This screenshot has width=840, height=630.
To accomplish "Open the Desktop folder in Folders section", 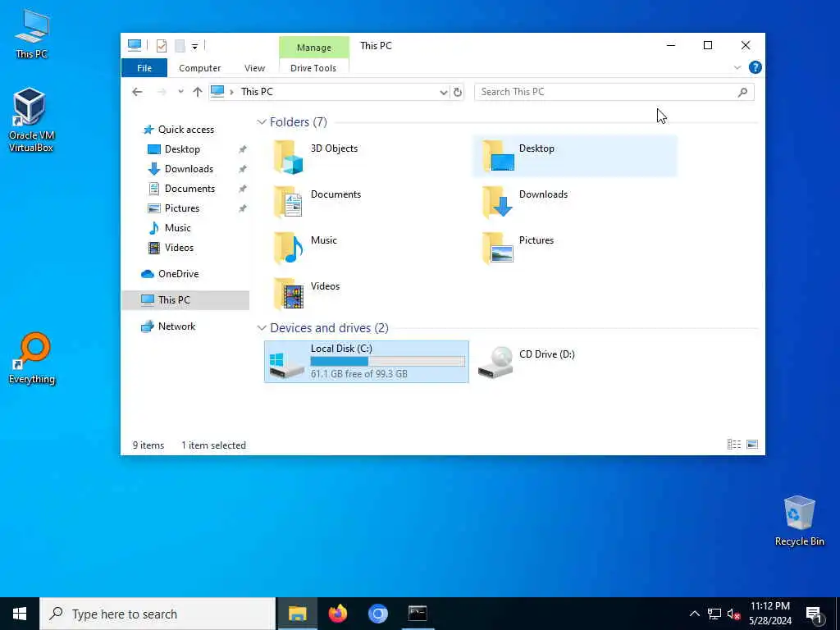I will [575, 157].
